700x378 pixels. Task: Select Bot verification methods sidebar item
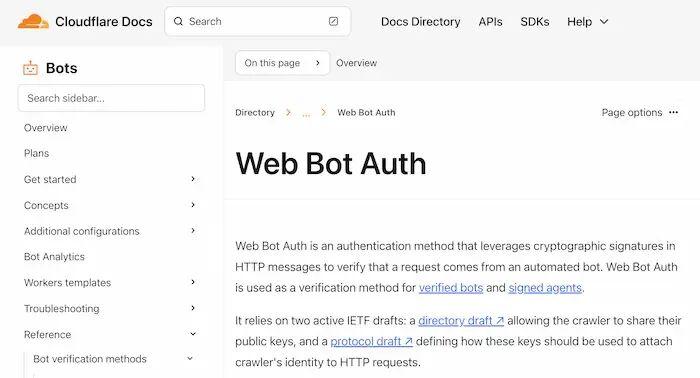coord(90,359)
